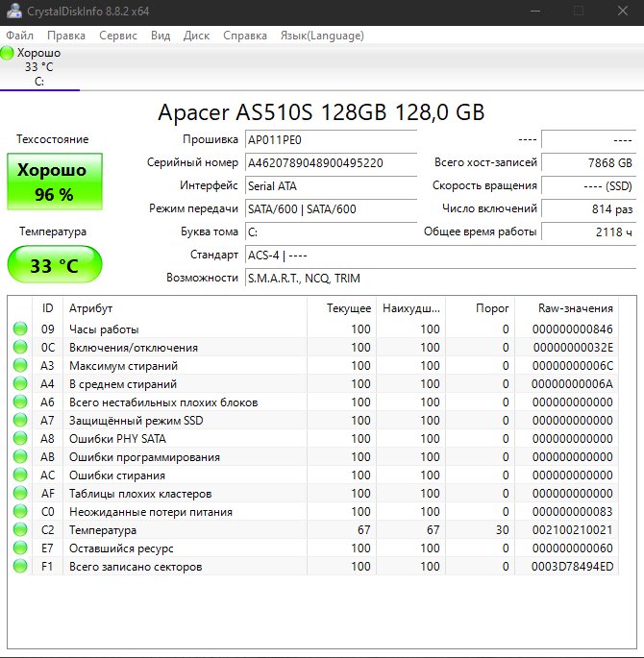Click green status icon for row F1
The height and width of the screenshot is (658, 644).
click(20, 566)
